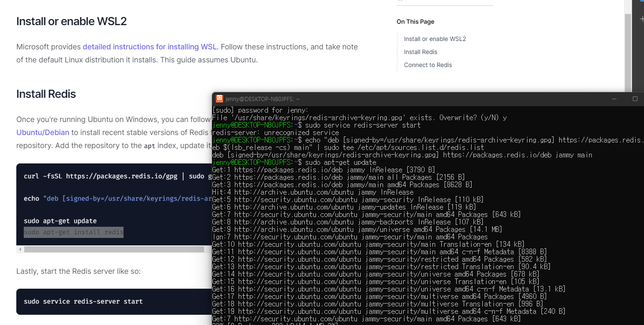This screenshot has height=325, width=644.
Task: Click terminal line sudo apt-get update
Action: [x=294, y=162]
